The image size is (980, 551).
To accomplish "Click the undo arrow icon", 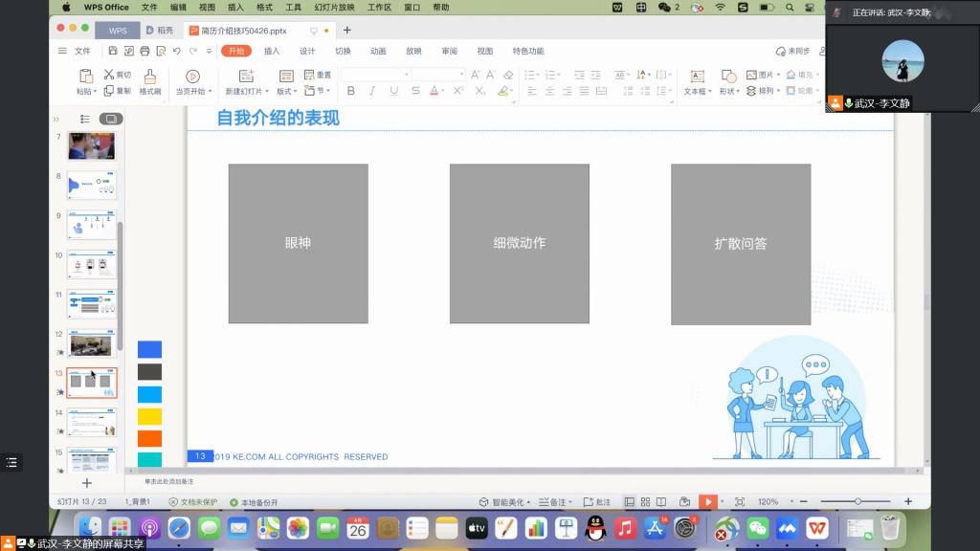I will (176, 51).
